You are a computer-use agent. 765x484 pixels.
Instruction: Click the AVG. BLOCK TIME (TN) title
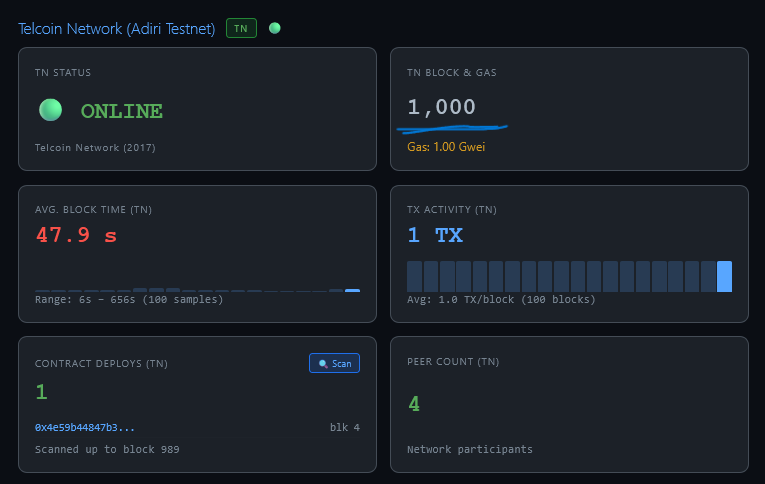pyautogui.click(x=93, y=210)
